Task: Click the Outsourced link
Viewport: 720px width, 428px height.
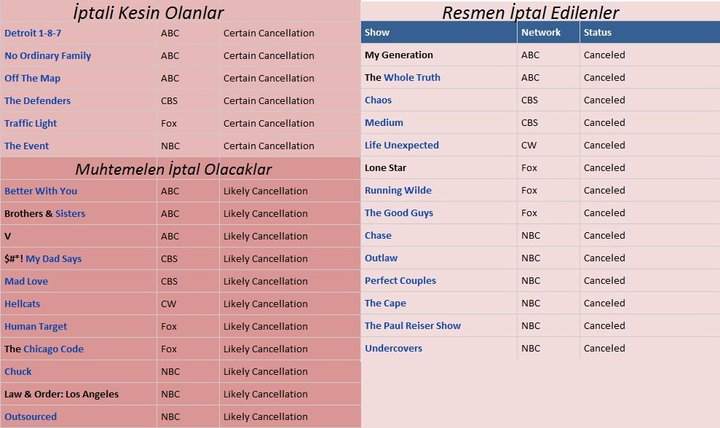Action: (x=31, y=417)
